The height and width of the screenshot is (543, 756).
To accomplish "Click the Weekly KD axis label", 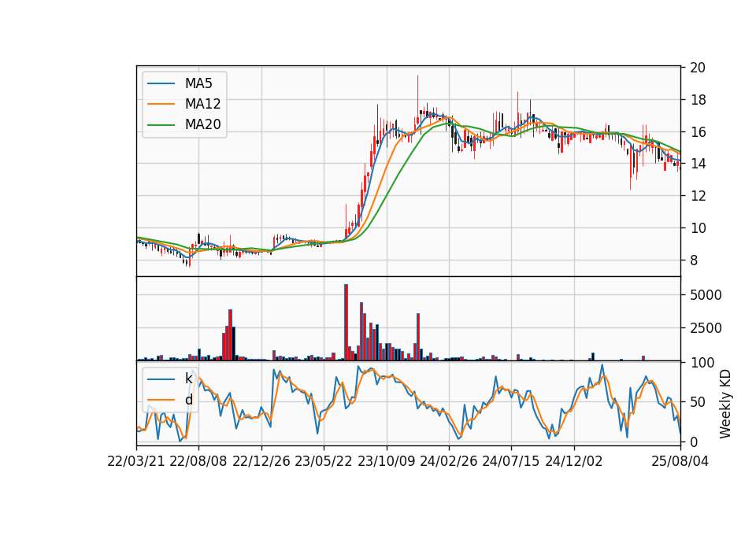I will pyautogui.click(x=725, y=404).
